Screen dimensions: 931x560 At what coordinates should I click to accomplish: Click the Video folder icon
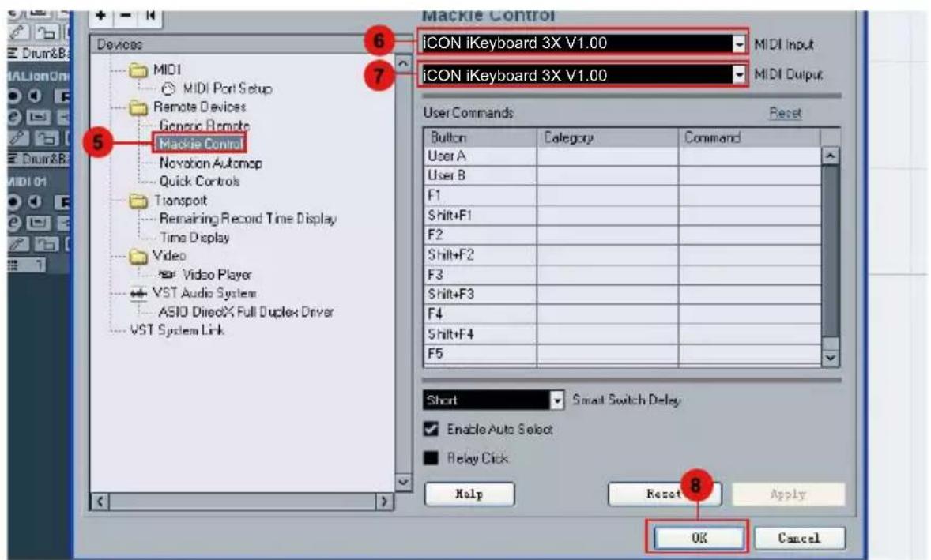click(x=138, y=256)
